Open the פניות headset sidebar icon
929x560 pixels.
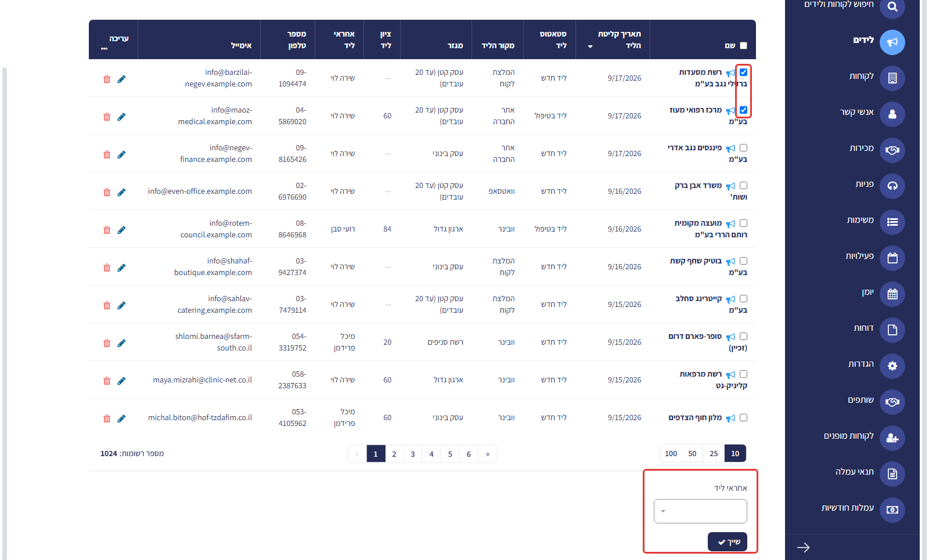click(892, 186)
